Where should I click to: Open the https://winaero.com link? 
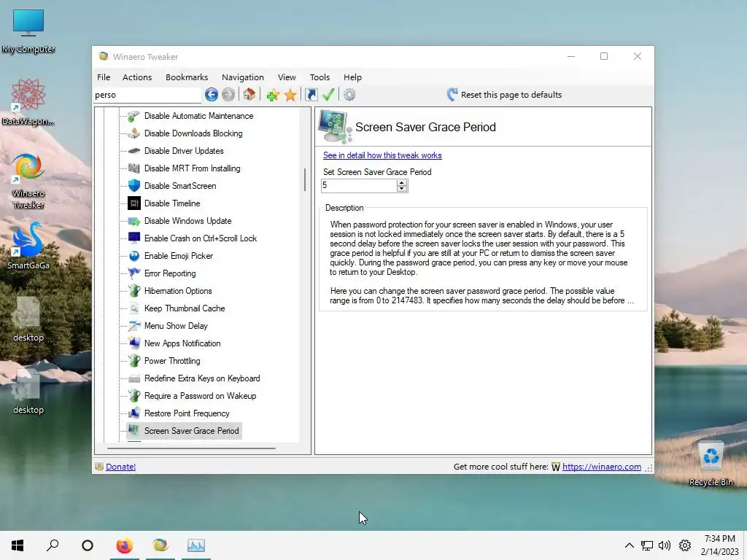click(x=601, y=467)
